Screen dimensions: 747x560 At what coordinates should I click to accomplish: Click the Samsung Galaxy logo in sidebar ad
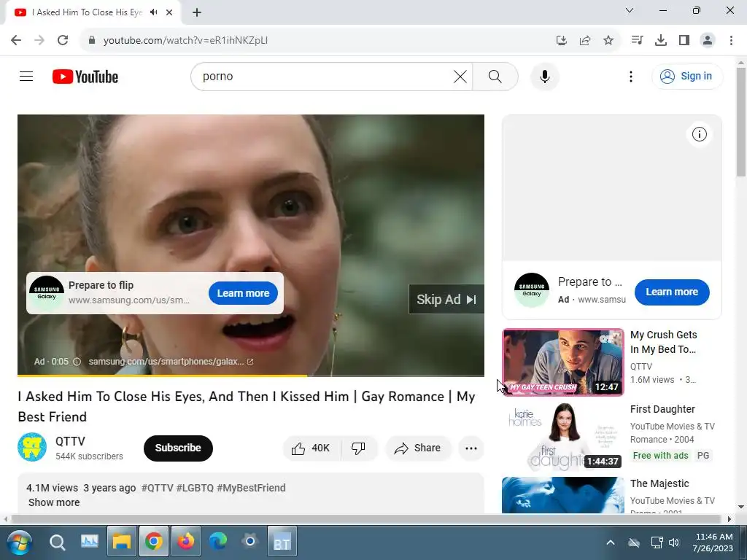[x=532, y=290]
